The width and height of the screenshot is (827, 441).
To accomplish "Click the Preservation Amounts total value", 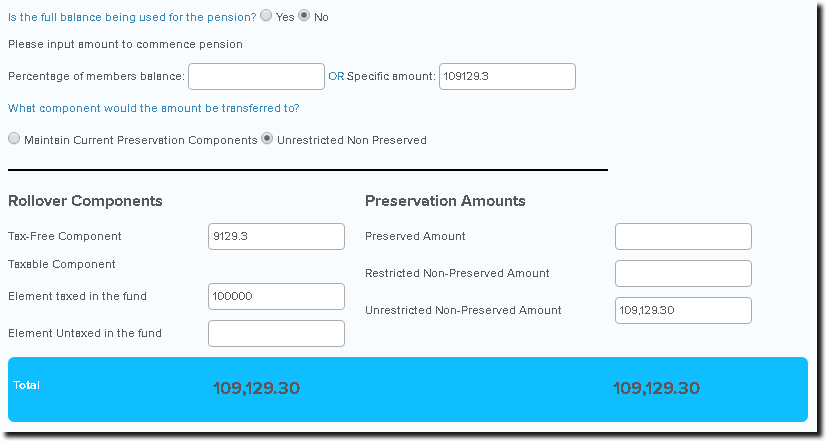I will pos(656,388).
